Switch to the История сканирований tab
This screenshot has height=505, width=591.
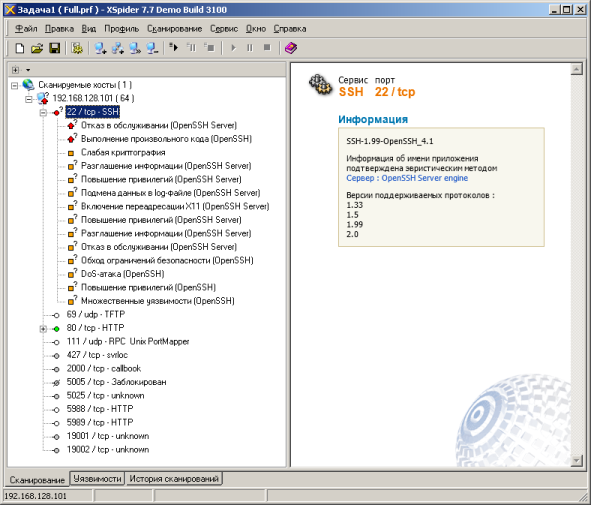[174, 479]
